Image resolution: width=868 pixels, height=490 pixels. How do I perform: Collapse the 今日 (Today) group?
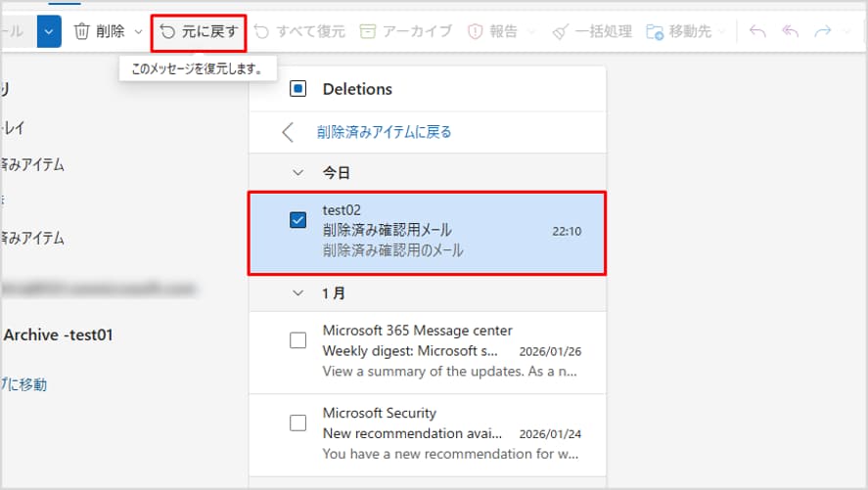click(297, 172)
